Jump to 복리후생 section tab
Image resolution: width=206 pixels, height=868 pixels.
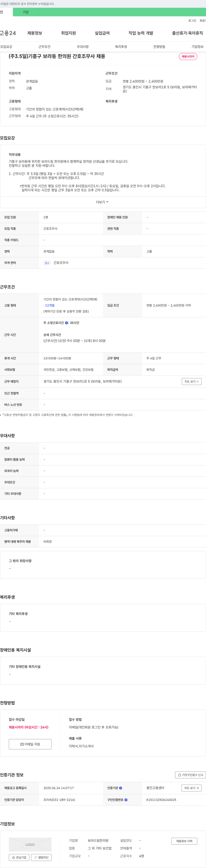point(121,46)
